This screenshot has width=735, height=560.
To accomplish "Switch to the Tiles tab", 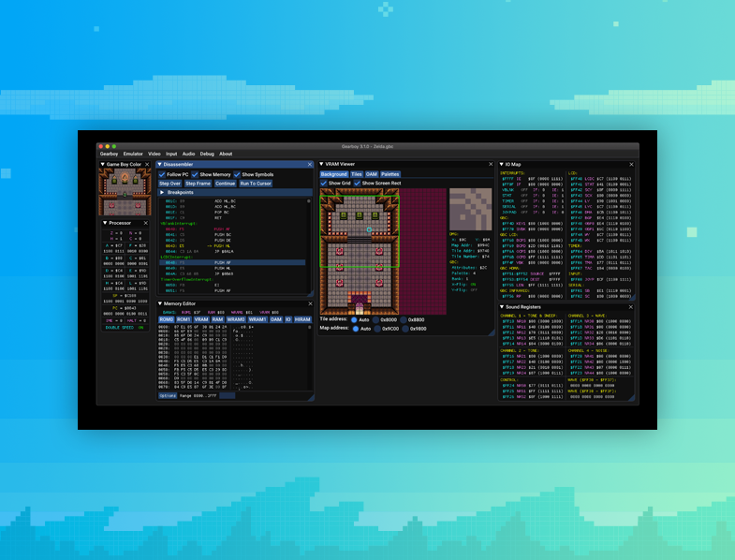I will [x=356, y=174].
